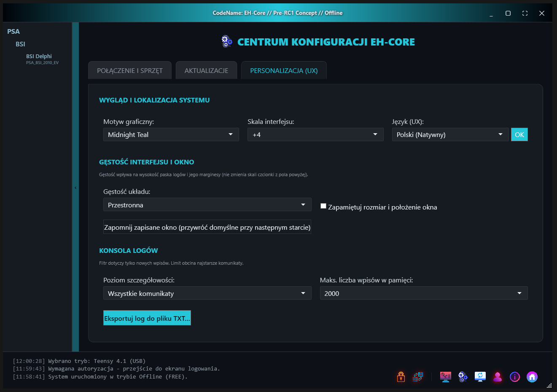Click 'Zapomnij zapisane okno' button
557x392 pixels.
click(x=207, y=227)
